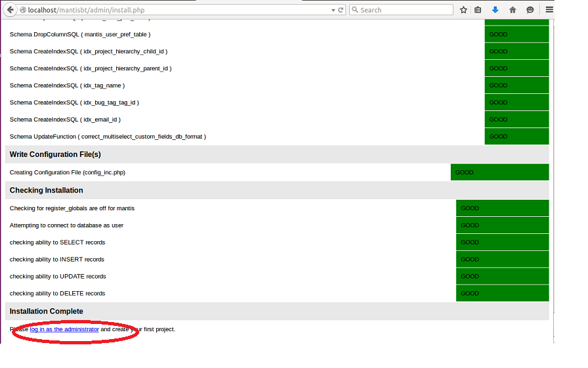Reload the page with the refresh icon
This screenshot has width=588, height=368.
click(x=341, y=10)
